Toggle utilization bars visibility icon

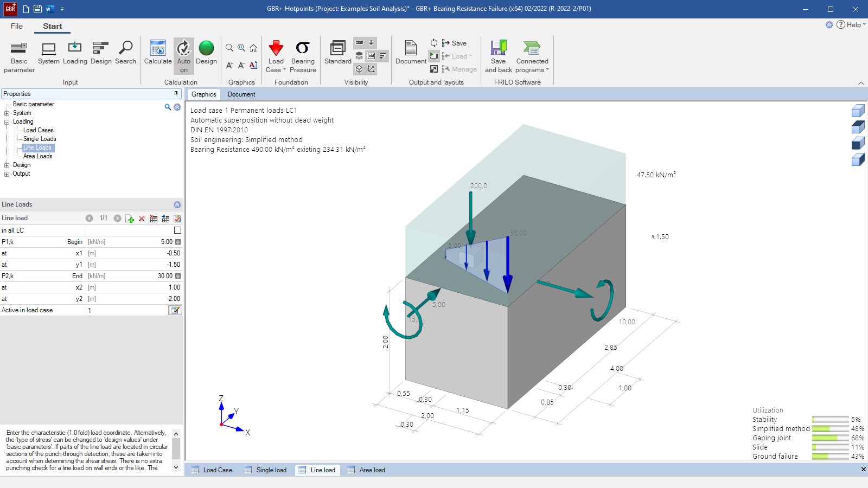coord(383,55)
